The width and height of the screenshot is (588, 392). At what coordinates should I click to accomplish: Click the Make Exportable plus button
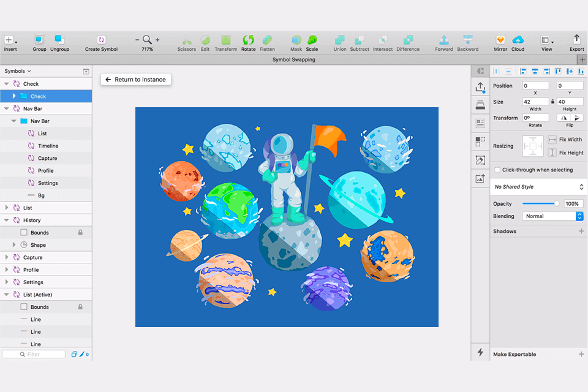point(581,354)
